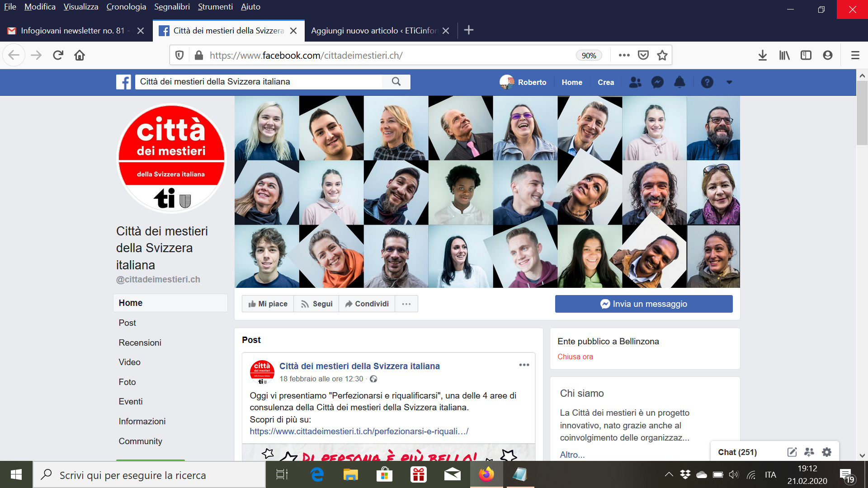Screen dimensions: 868x488
Task: Open a new browser tab
Action: tap(469, 30)
